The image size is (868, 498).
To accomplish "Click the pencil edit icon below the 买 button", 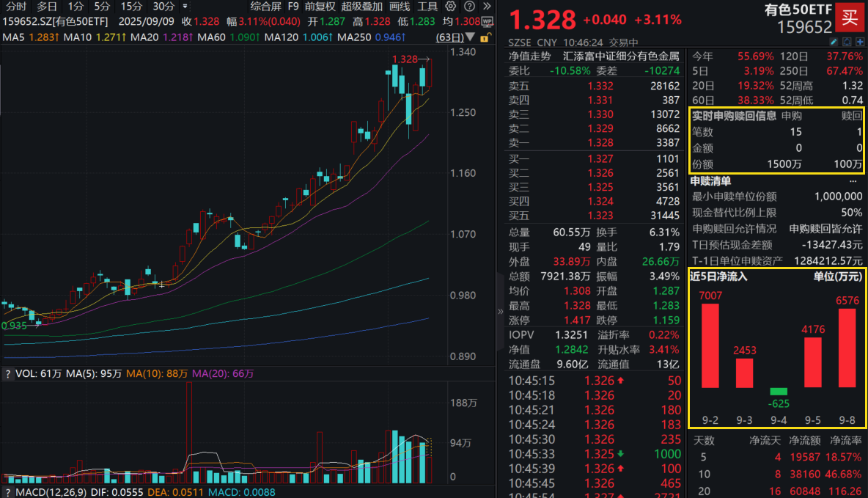I will coord(834,42).
